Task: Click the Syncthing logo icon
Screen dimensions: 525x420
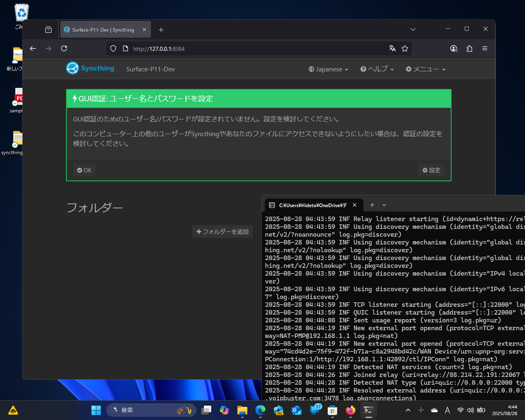Action: (x=72, y=68)
